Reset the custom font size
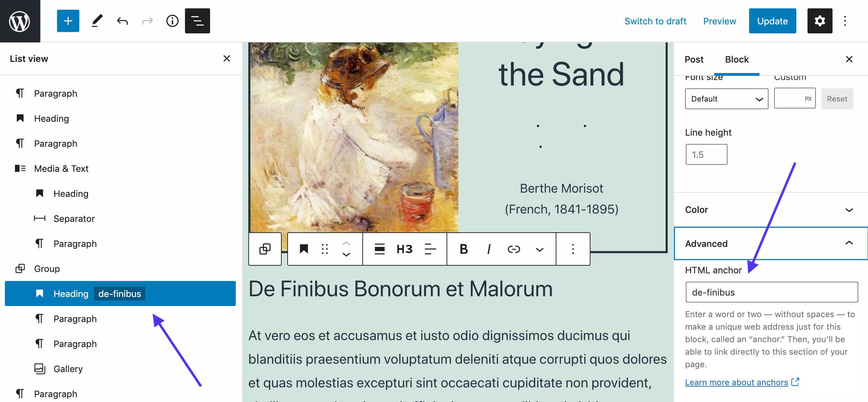This screenshot has width=868, height=402. point(836,98)
